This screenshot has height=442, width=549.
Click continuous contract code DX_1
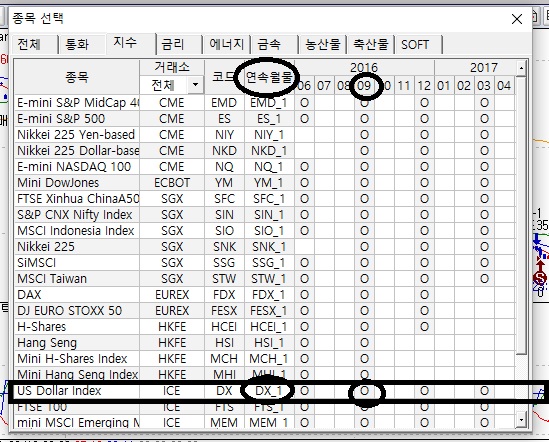pos(269,391)
